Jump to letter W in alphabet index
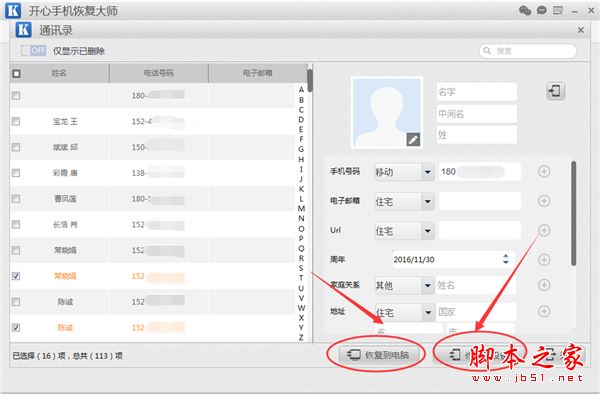Image resolution: width=600 pixels, height=394 pixels. [301, 308]
